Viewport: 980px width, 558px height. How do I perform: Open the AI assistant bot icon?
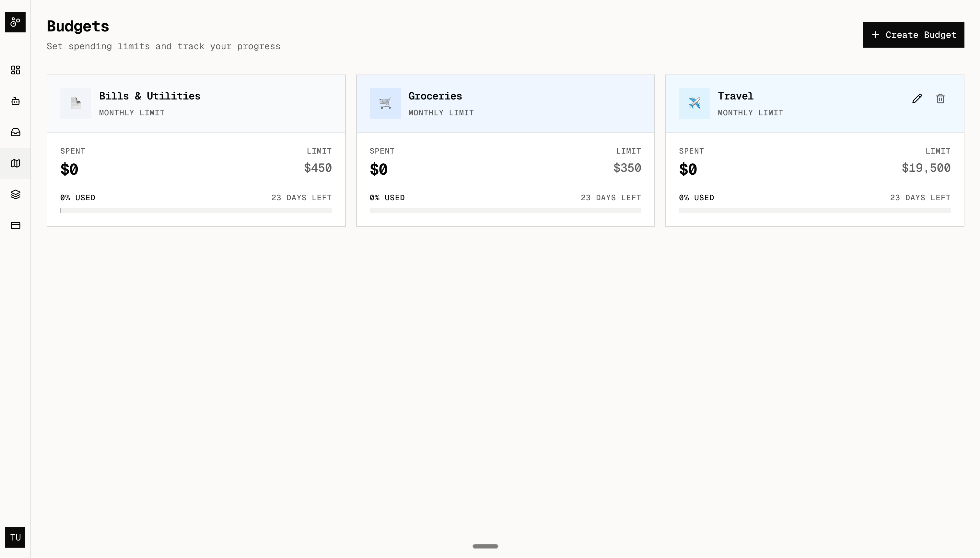15,101
